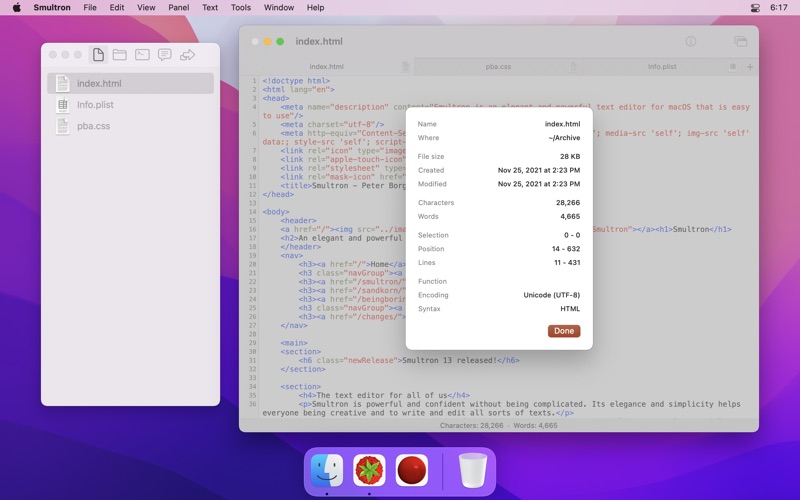800x500 pixels.
Task: Select pba.css in the sidebar file list
Action: point(131,126)
